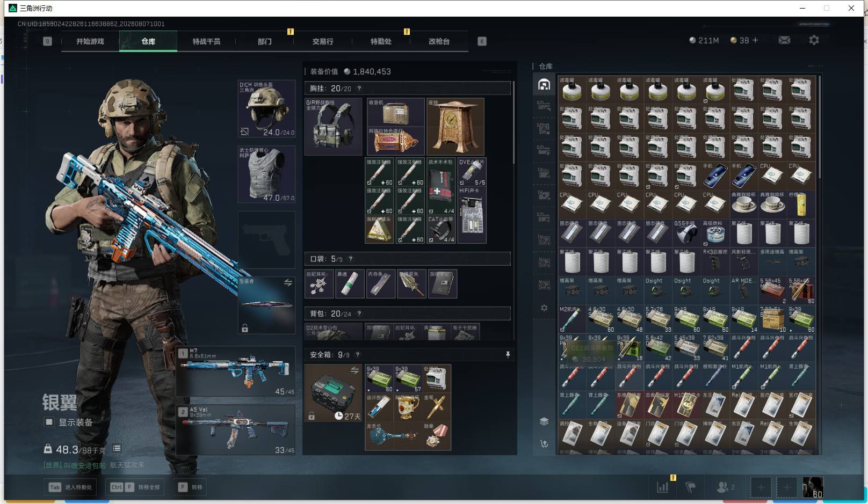Select the main 仓库 storage sidebar icon
The height and width of the screenshot is (504, 868).
click(x=544, y=85)
